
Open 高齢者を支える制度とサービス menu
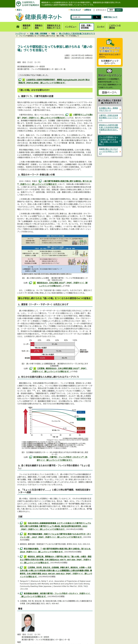[54, 27]
